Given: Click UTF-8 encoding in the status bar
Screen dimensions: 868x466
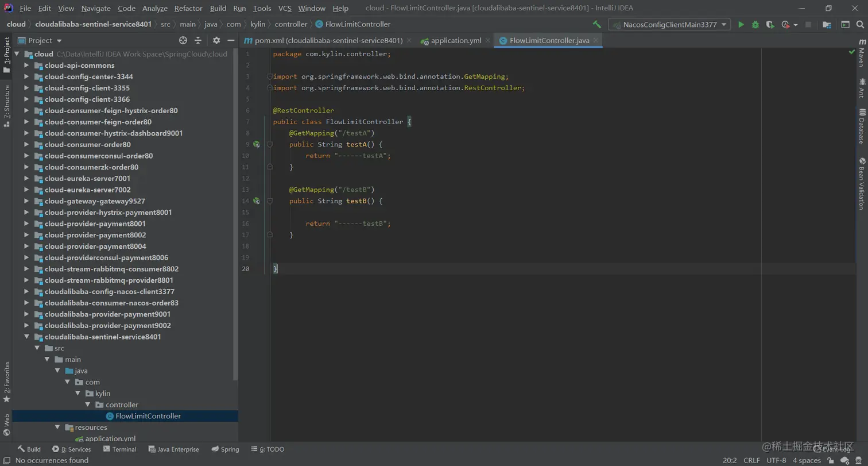Looking at the screenshot, I should (x=776, y=460).
